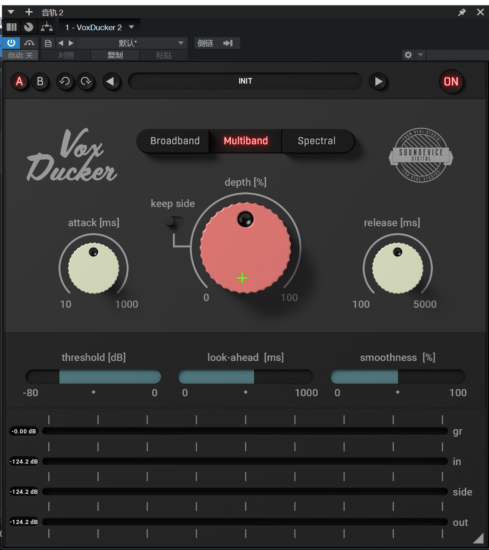This screenshot has height=550, width=489.
Task: Click the 'attack [ms]' label
Action: pos(94,223)
